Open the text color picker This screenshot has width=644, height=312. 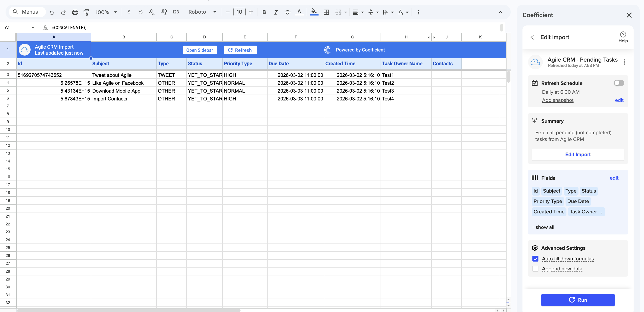pyautogui.click(x=299, y=12)
